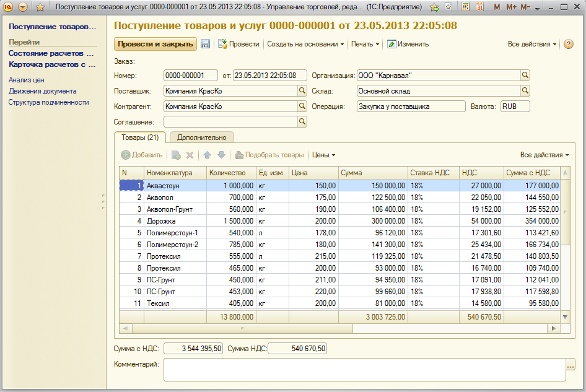Click the copy row icon in table toolbar

(x=176, y=155)
